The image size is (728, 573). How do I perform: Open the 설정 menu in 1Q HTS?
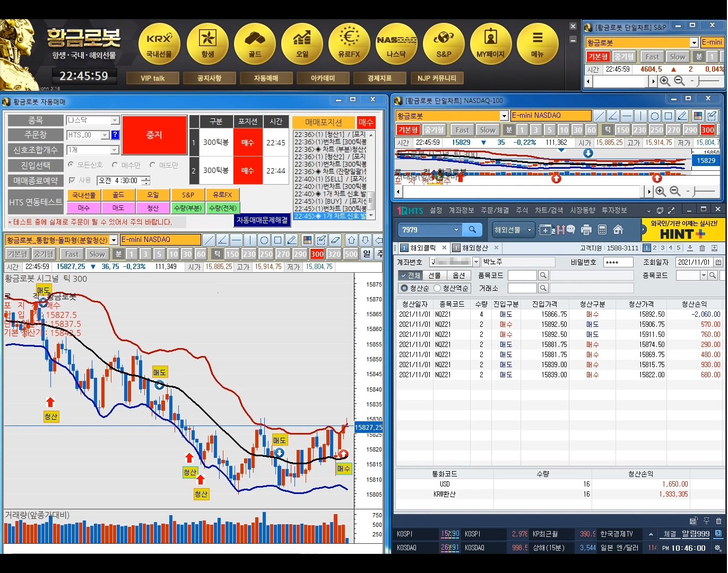(436, 211)
